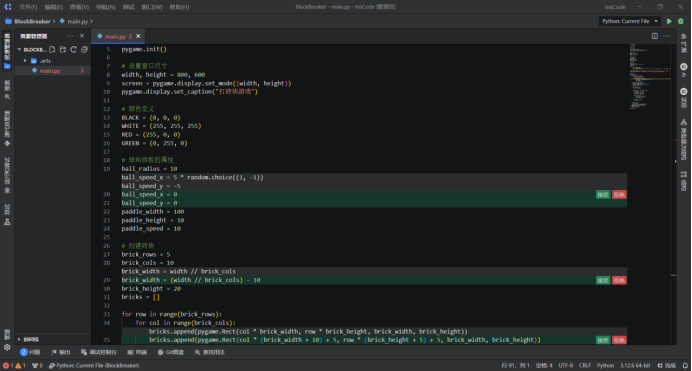The width and height of the screenshot is (692, 371).
Task: Start debugging with the green bug icon
Action: [x=681, y=21]
